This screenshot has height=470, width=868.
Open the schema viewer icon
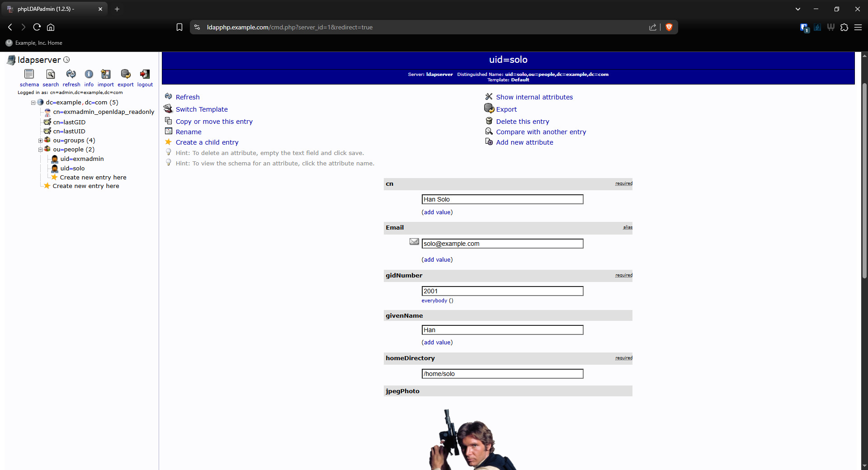click(x=29, y=74)
